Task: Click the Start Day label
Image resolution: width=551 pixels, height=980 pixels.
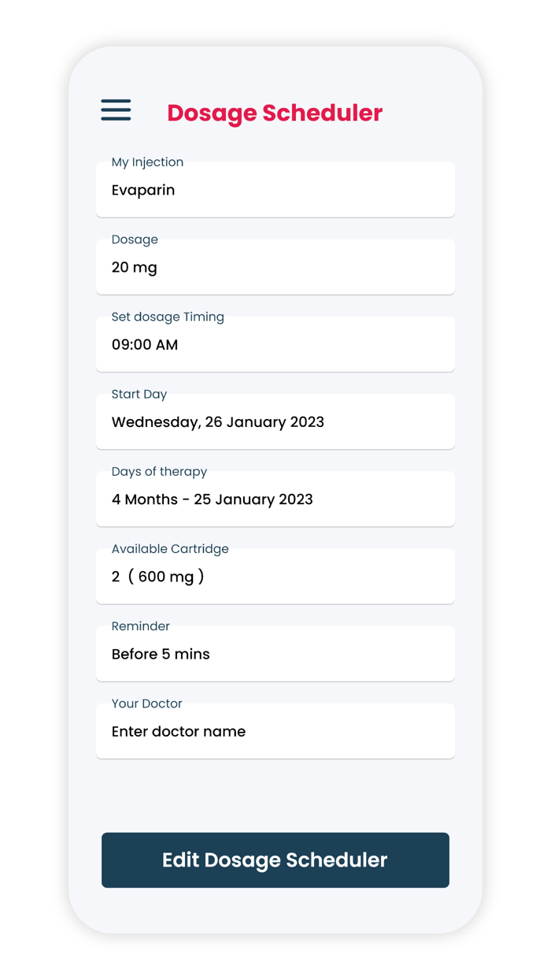Action: click(139, 394)
